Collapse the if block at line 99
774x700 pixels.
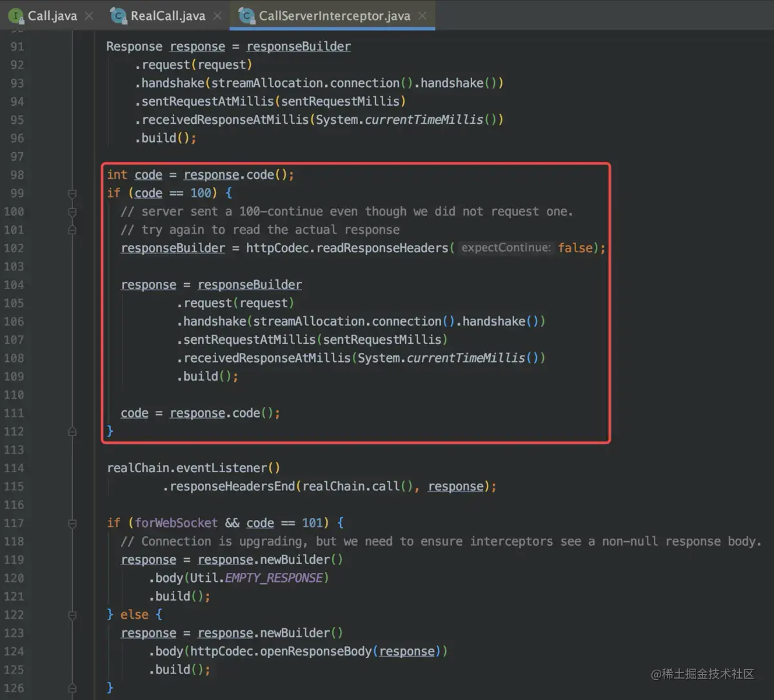click(x=72, y=194)
